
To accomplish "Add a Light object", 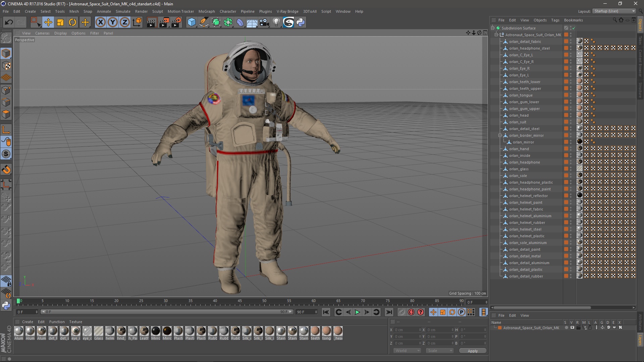I will pyautogui.click(x=276, y=22).
